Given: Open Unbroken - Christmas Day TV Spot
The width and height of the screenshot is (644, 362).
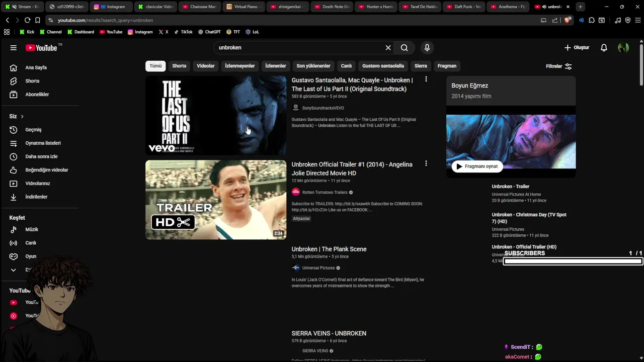Looking at the screenshot, I should pyautogui.click(x=529, y=218).
